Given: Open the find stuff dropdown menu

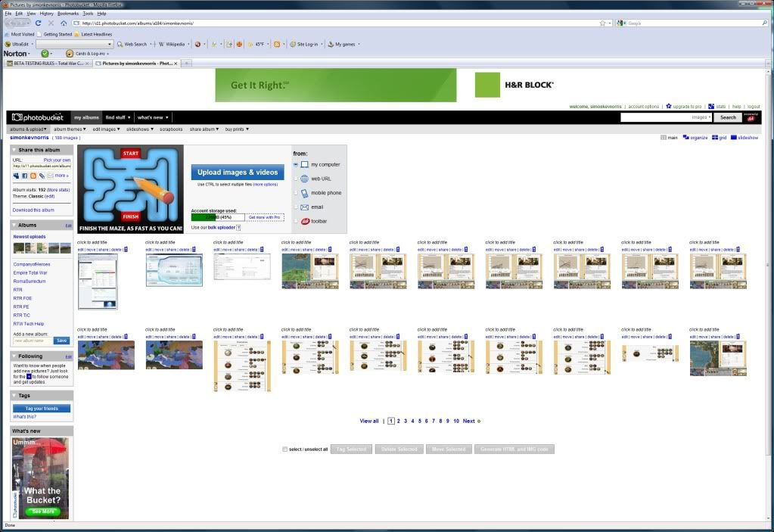Looking at the screenshot, I should [118, 117].
